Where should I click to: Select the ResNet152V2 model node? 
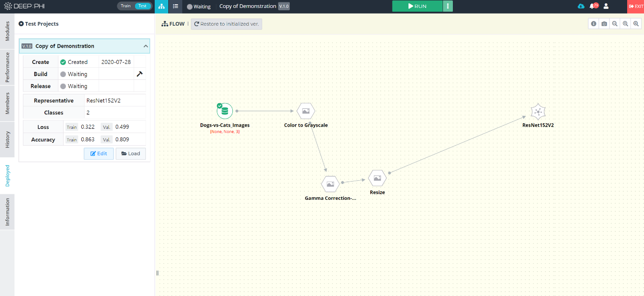tap(538, 112)
